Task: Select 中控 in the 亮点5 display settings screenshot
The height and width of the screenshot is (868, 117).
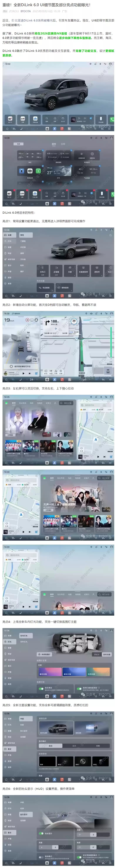Action: pos(26,719)
